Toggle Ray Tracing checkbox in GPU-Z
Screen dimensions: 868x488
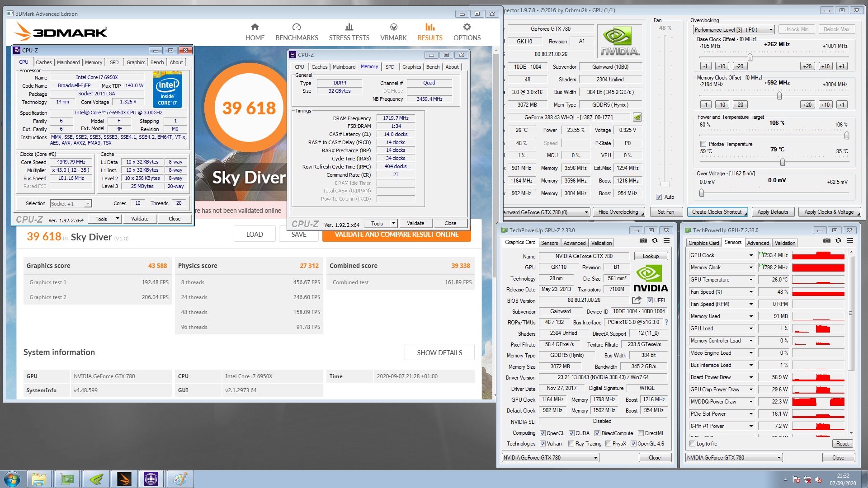571,444
